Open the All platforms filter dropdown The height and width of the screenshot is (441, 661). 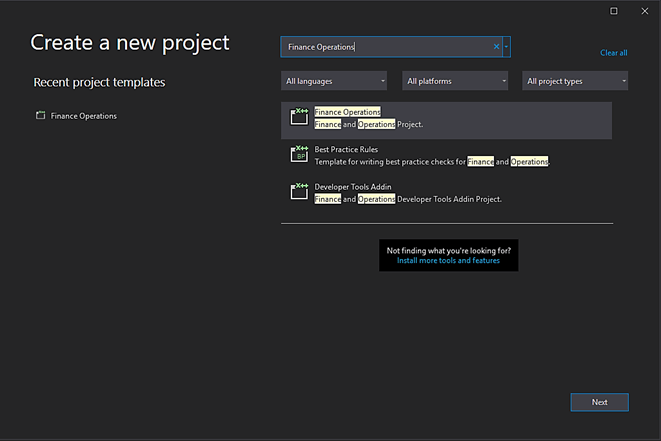pos(456,81)
